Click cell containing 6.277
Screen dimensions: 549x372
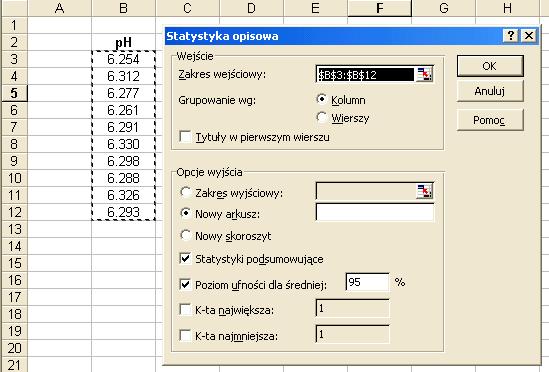coord(124,93)
